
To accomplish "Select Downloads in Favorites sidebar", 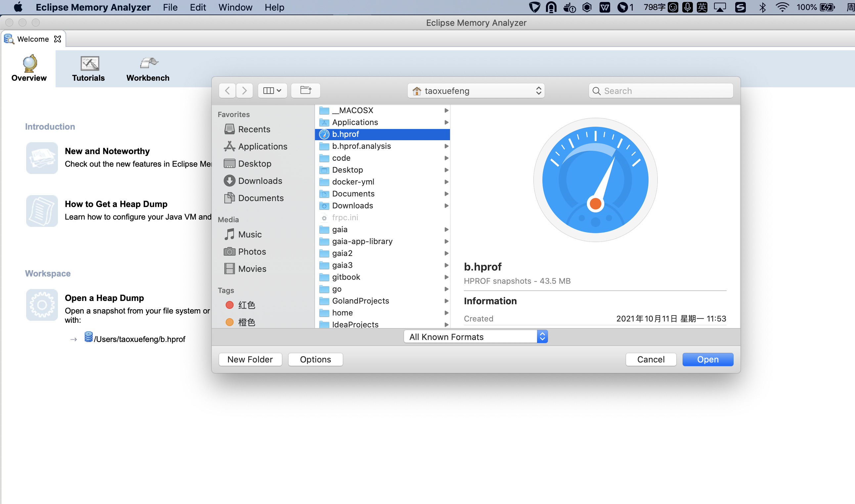I will [253, 181].
